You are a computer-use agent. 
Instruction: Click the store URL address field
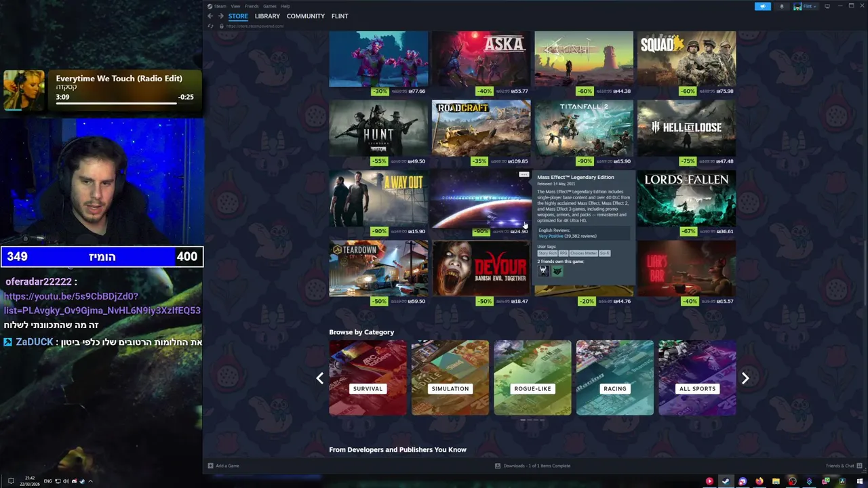[x=255, y=26]
